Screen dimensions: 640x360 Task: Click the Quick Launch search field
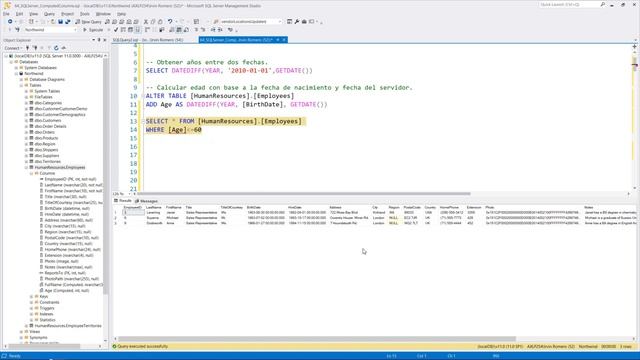(x=569, y=4)
